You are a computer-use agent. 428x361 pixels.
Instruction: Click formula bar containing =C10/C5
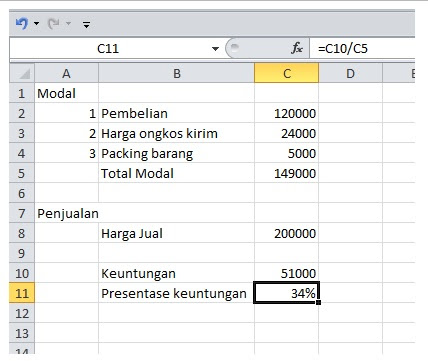click(x=362, y=49)
